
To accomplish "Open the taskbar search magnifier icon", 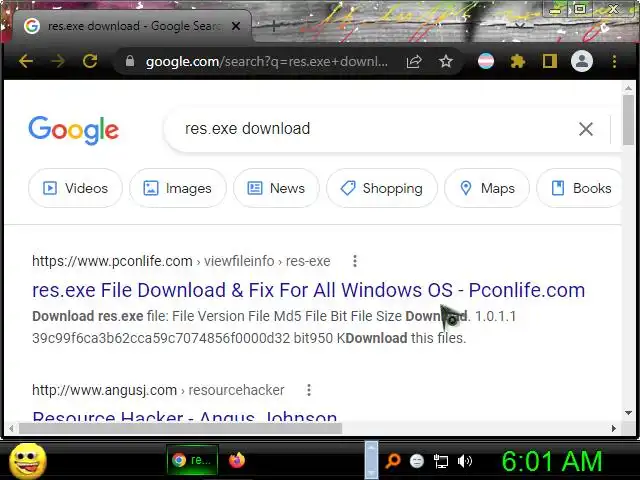I will pos(393,461).
